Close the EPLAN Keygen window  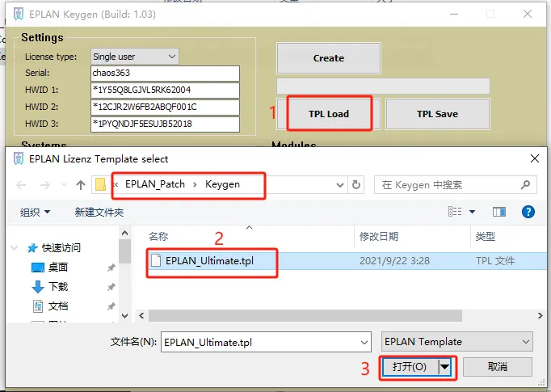527,14
